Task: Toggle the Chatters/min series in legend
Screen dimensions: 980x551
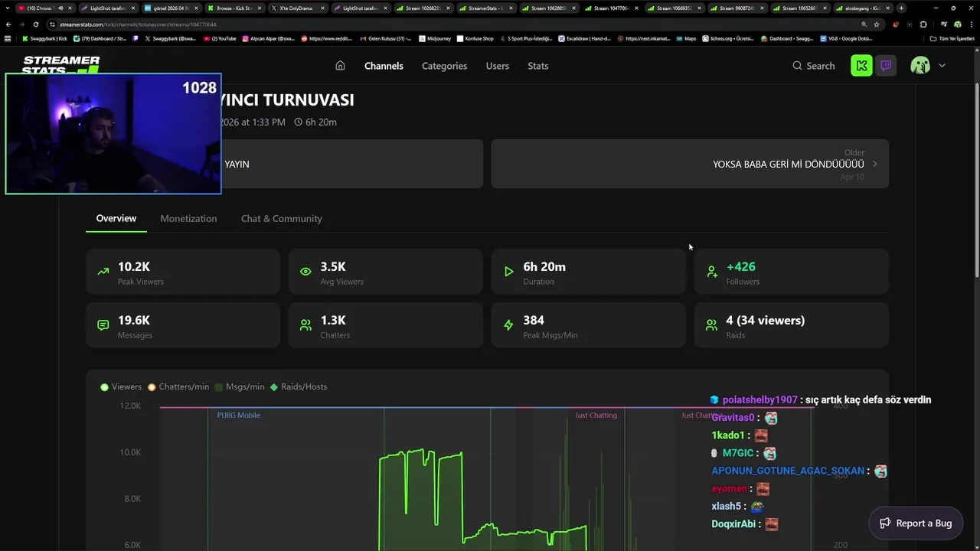Action: click(178, 386)
